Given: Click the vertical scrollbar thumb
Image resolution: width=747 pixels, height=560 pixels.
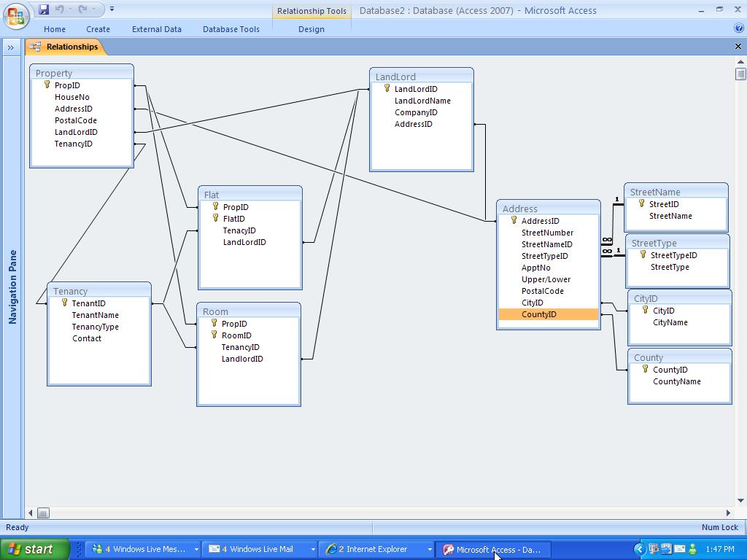Looking at the screenshot, I should point(740,74).
